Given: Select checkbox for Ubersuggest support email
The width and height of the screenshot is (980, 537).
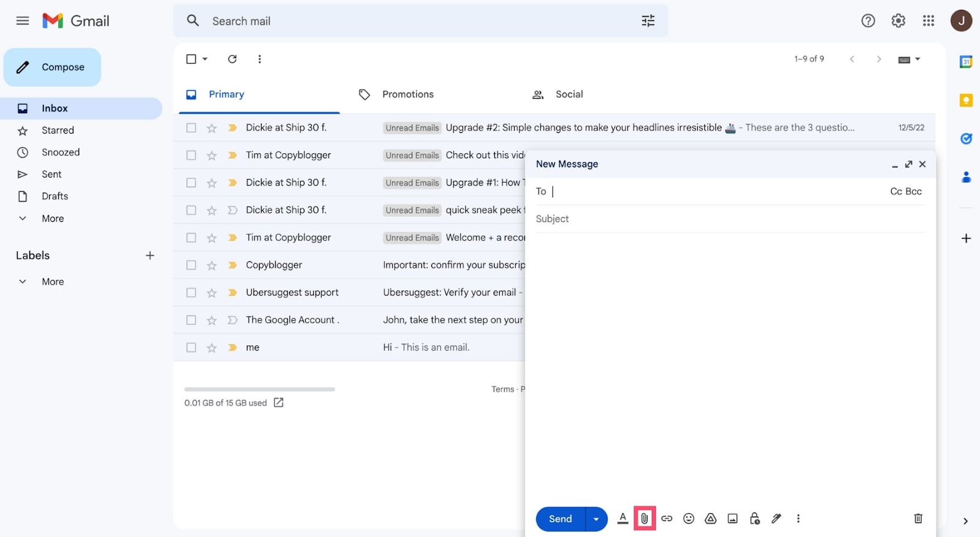Looking at the screenshot, I should pos(191,292).
